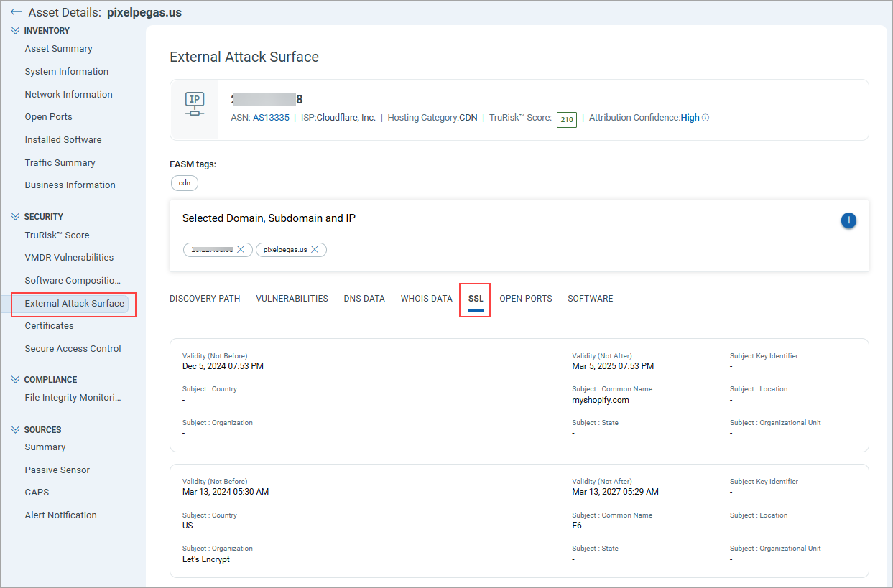Viewport: 893px width, 588px height.
Task: Click the cdn EASM tag
Action: point(184,182)
